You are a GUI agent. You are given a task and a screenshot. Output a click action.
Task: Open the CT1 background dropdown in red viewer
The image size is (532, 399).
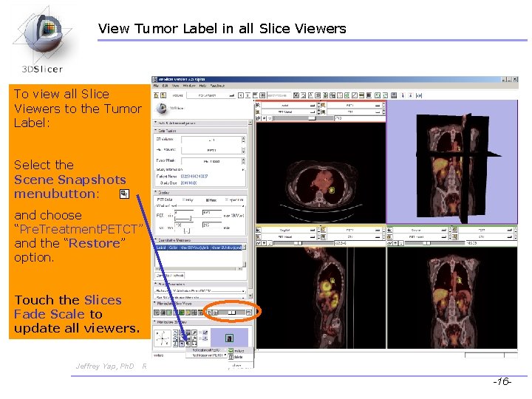[353, 112]
